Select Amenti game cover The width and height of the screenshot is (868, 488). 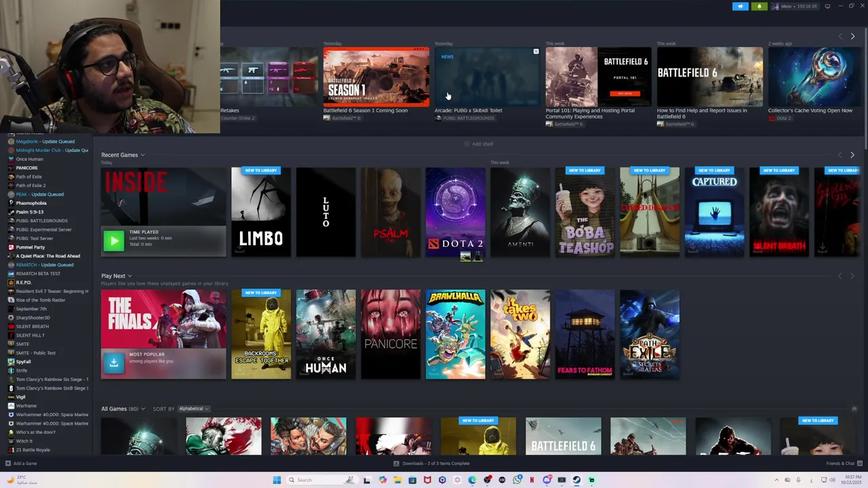point(520,212)
